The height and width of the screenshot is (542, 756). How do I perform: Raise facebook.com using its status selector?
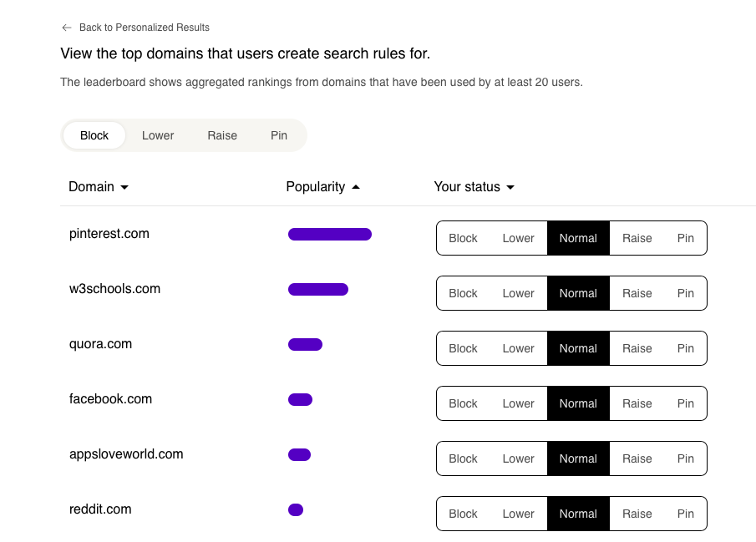tap(637, 403)
